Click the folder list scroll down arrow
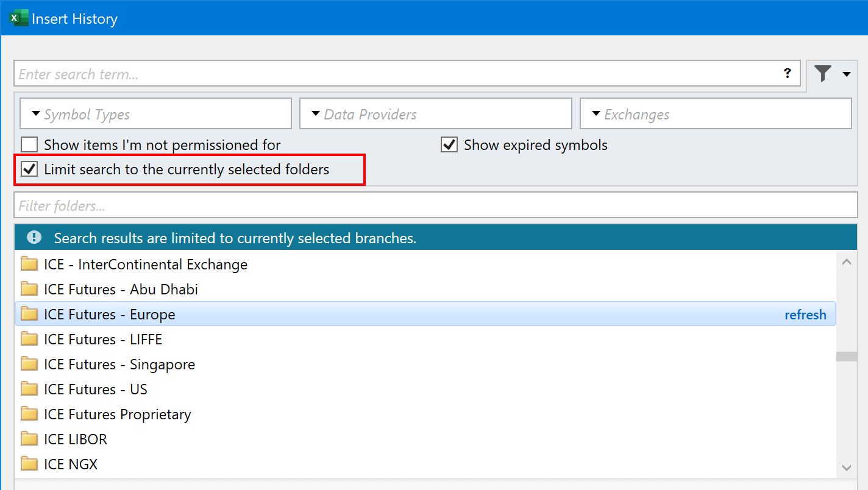Screen dimensions: 868x490 click(846, 467)
